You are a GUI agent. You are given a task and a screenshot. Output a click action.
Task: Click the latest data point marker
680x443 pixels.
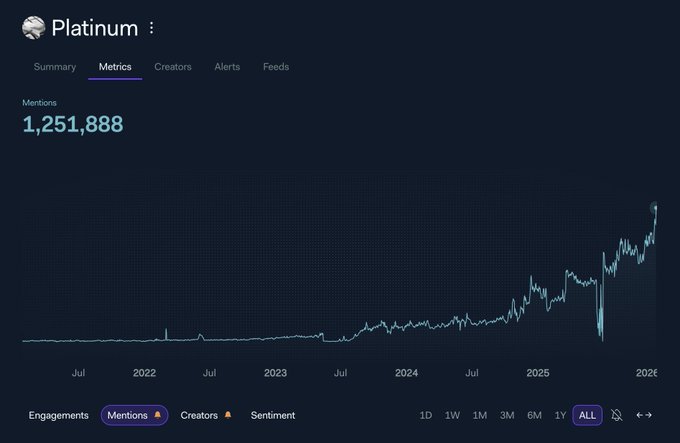point(657,208)
